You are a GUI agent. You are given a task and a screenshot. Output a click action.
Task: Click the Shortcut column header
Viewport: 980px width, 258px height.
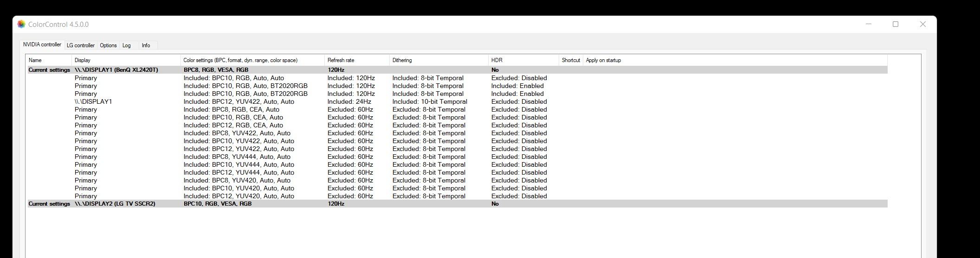tap(571, 60)
